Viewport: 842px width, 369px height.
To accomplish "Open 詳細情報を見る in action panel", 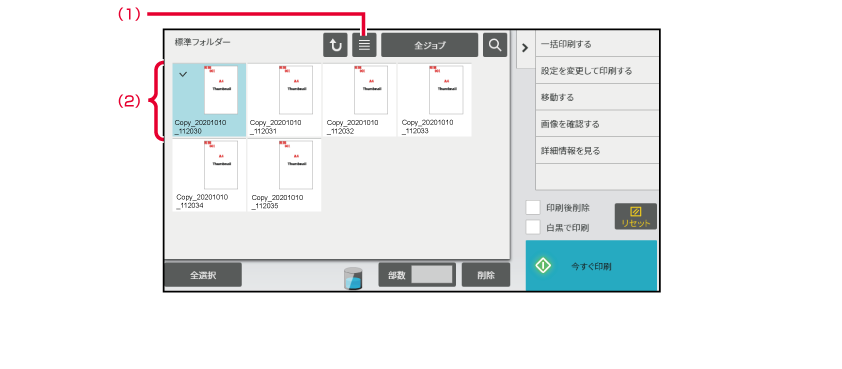I will (x=597, y=150).
